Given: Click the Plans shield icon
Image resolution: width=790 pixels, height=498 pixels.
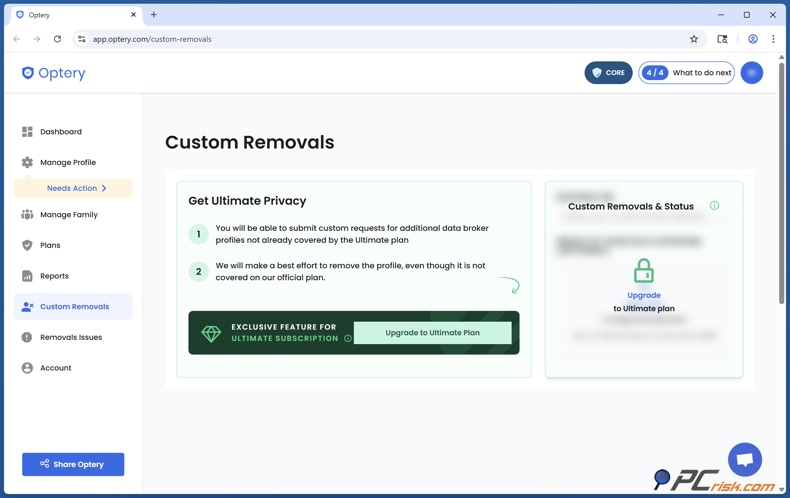Looking at the screenshot, I should point(27,245).
